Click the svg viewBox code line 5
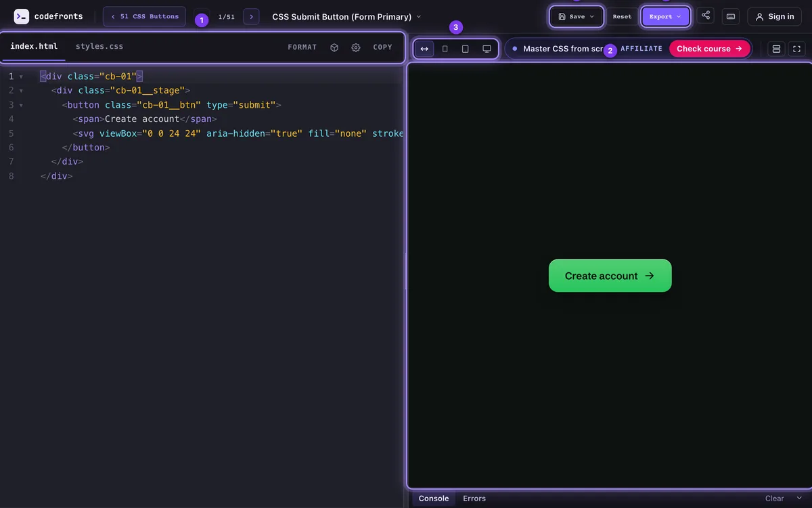 tap(238, 133)
